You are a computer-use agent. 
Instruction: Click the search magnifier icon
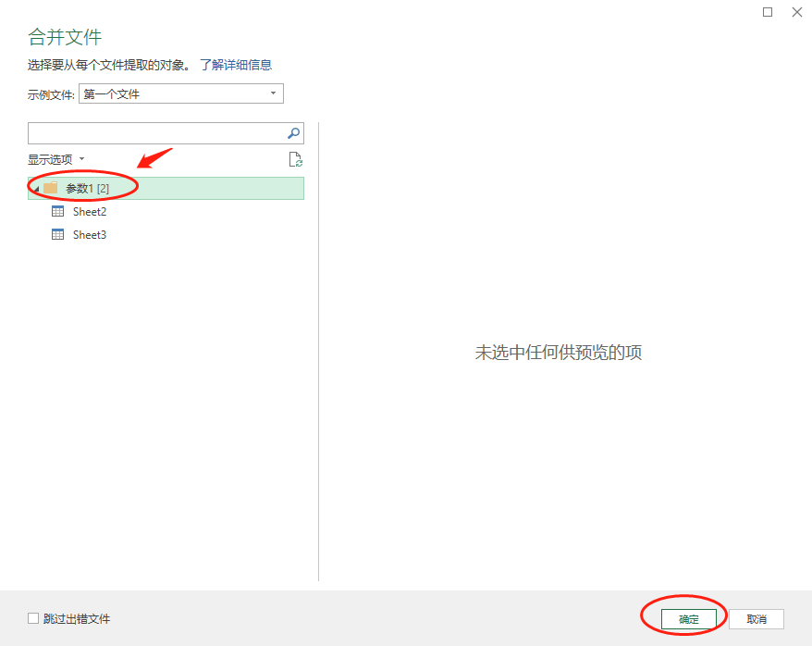293,133
